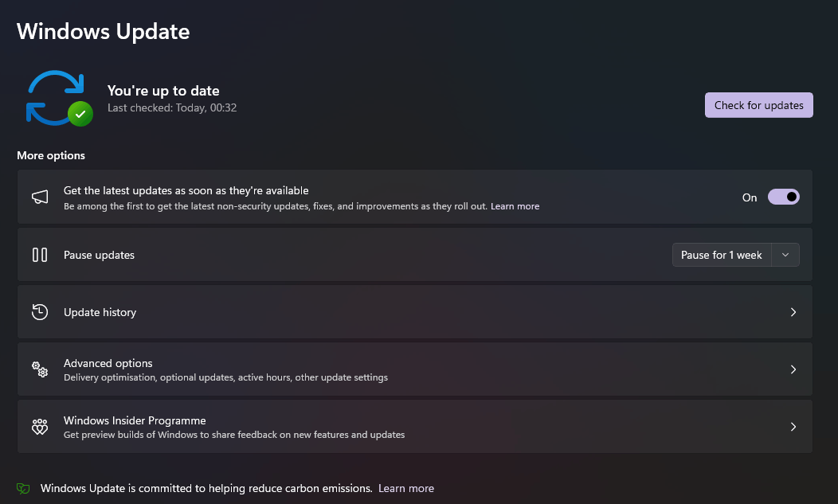This screenshot has width=838, height=504.
Task: Click the green leaf carbon emissions icon
Action: [23, 489]
